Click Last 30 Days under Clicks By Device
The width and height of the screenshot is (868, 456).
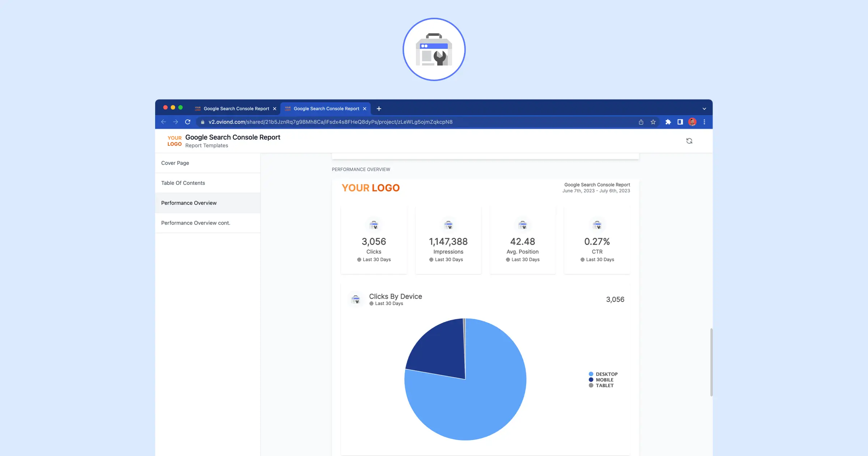coord(386,304)
